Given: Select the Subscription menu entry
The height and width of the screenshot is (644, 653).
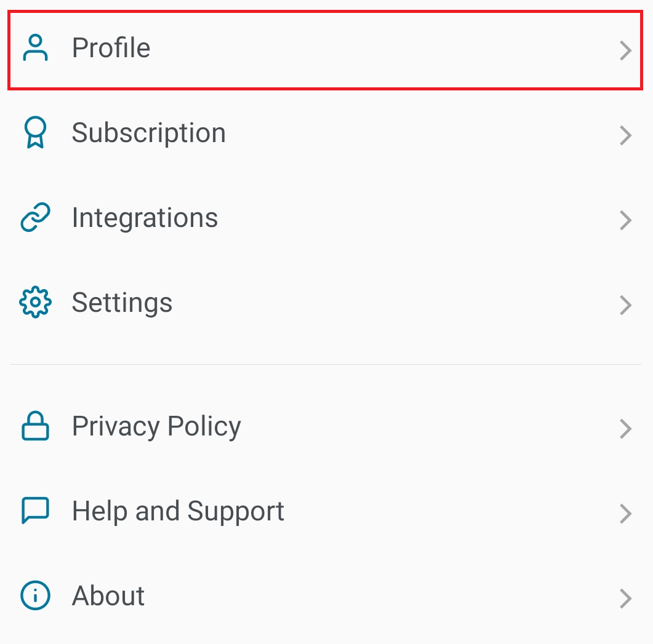Looking at the screenshot, I should coord(148,133).
